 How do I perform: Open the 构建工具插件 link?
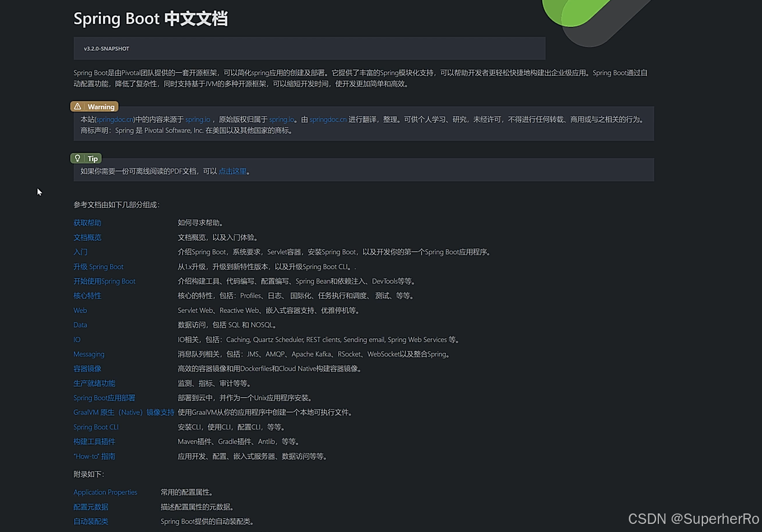click(x=94, y=442)
